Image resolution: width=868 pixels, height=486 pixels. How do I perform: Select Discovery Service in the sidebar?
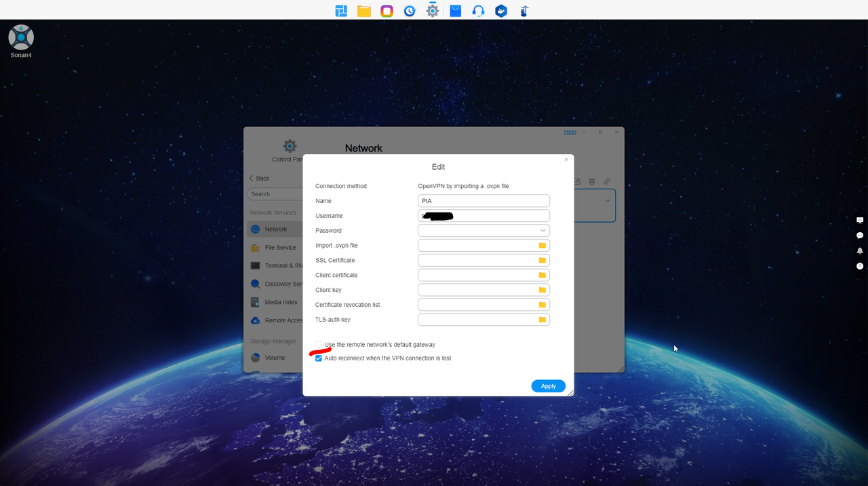[274, 284]
